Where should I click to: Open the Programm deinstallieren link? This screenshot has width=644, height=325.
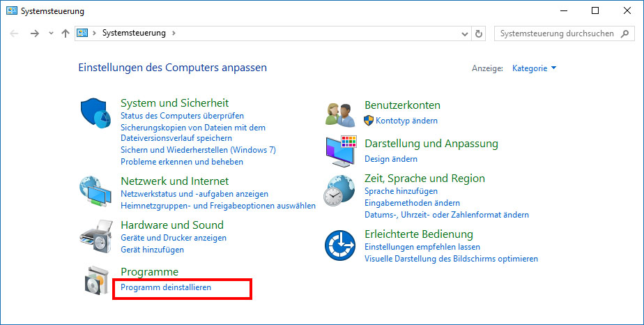[x=166, y=287]
